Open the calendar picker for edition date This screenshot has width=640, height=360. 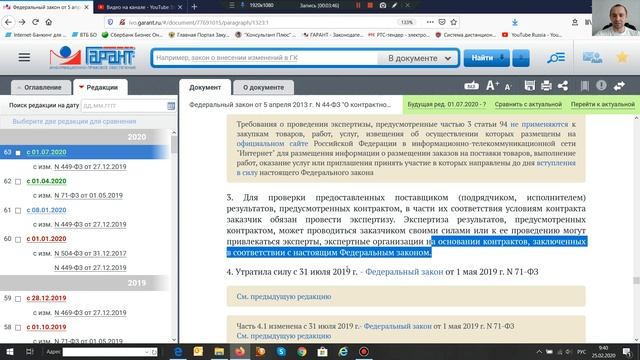point(171,106)
